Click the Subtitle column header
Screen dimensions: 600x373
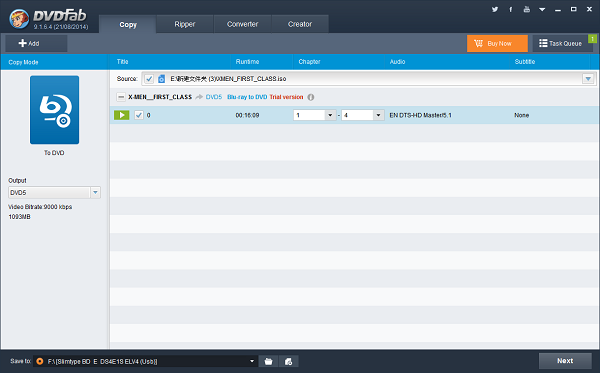coord(525,62)
